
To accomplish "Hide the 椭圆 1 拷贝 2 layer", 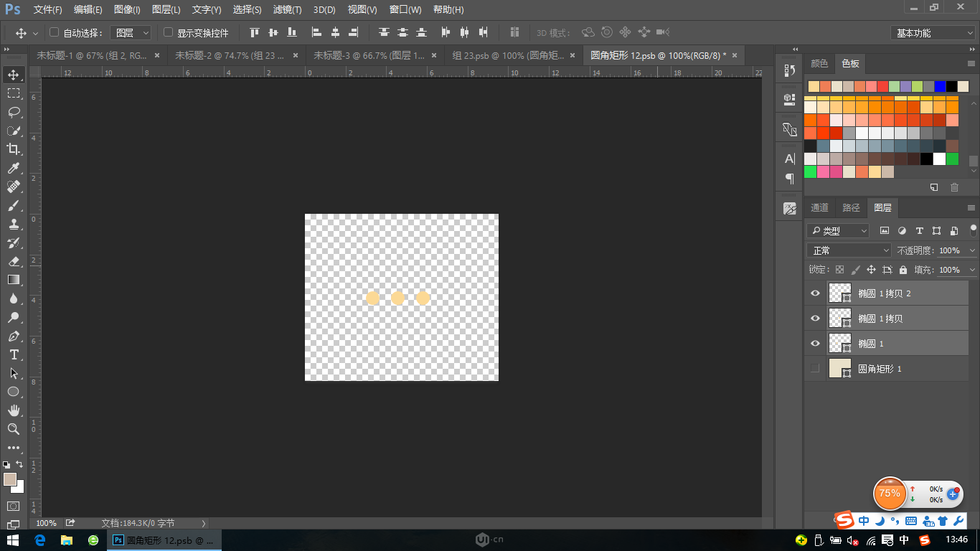I will point(814,293).
